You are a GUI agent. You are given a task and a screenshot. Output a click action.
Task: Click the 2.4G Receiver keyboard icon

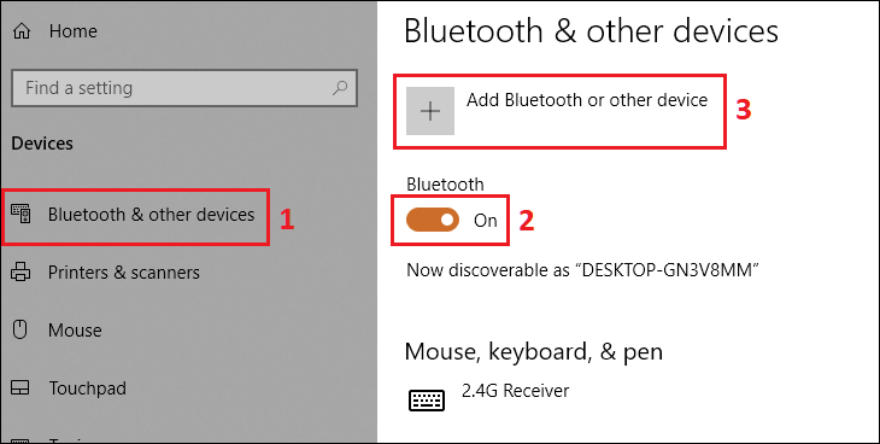point(427,400)
